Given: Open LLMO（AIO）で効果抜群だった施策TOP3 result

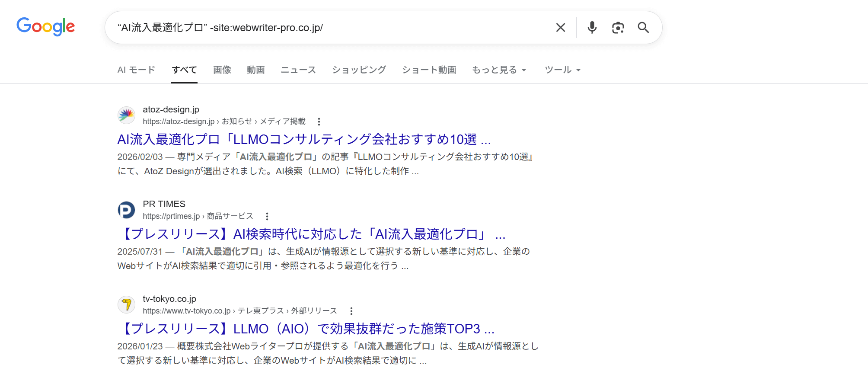Looking at the screenshot, I should coord(306,329).
